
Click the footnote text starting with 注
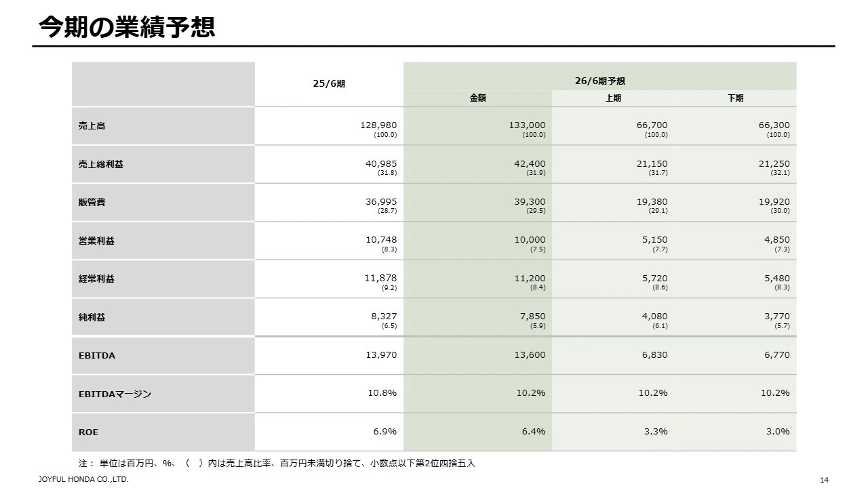pyautogui.click(x=277, y=464)
